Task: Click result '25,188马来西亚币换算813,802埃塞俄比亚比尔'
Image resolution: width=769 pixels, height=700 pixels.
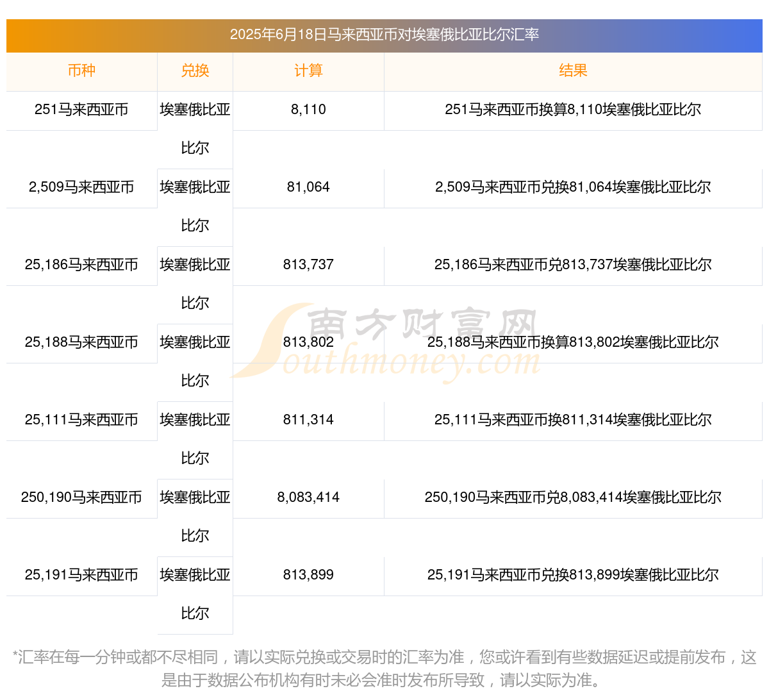Action: pos(573,342)
